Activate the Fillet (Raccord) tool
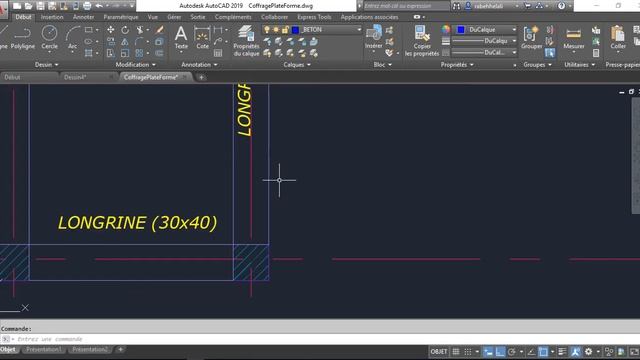The image size is (640, 360). [139, 42]
